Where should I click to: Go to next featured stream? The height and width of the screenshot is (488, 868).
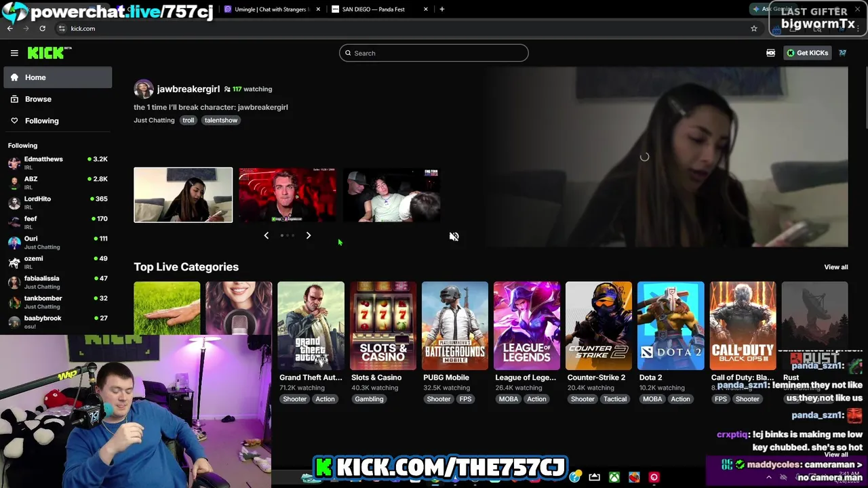click(308, 235)
